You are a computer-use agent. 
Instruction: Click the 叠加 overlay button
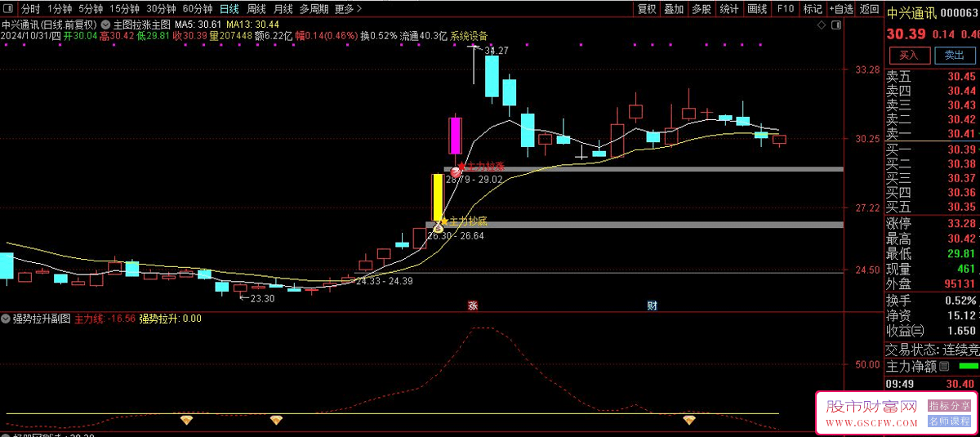pyautogui.click(x=674, y=9)
